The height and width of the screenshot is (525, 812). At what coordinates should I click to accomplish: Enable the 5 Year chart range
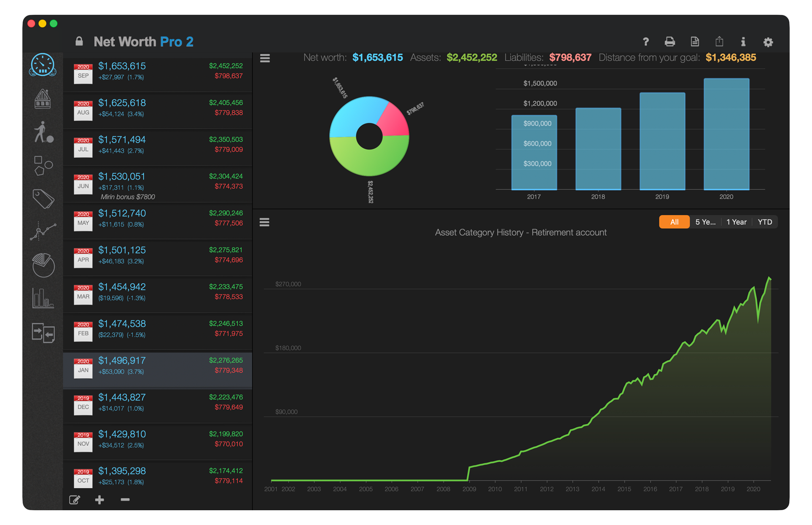705,221
